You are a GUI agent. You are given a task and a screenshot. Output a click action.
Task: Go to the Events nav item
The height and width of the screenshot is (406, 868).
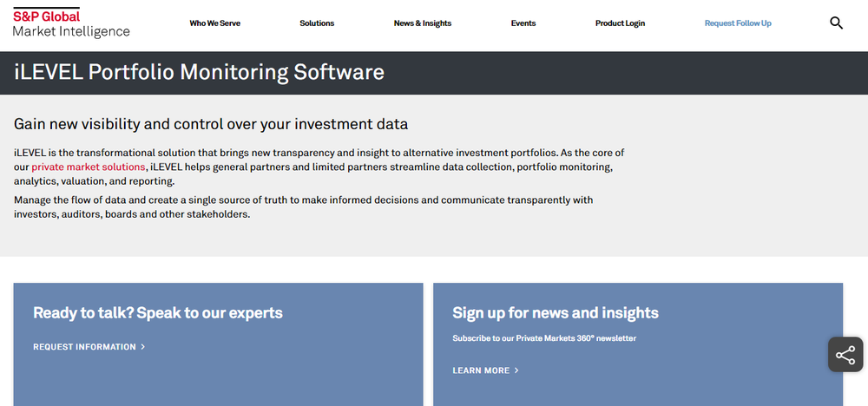click(x=523, y=23)
